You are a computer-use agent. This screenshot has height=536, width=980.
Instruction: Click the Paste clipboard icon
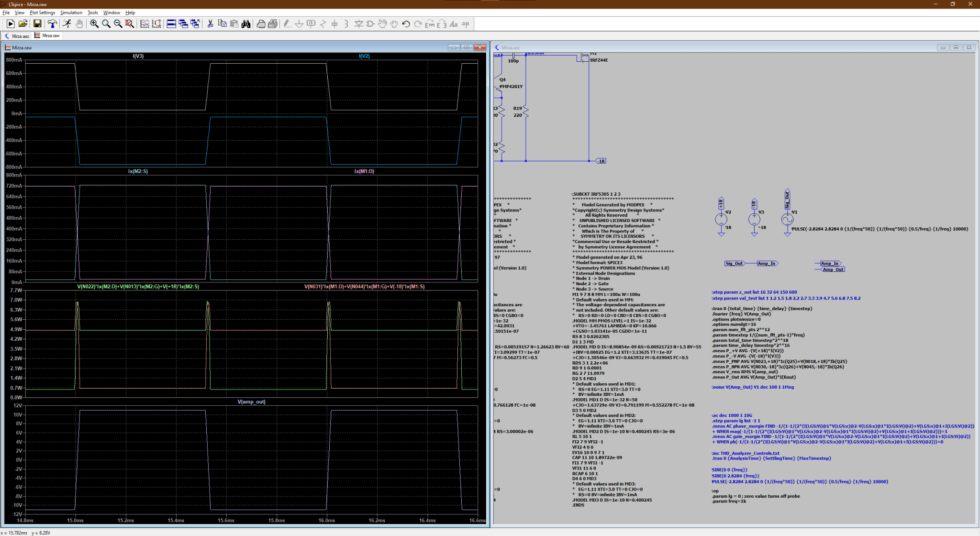click(234, 24)
